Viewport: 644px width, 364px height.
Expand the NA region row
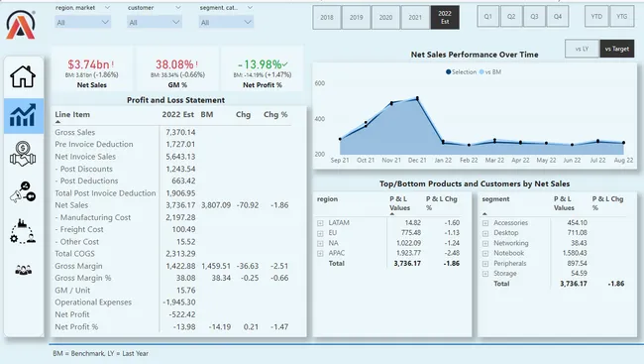(320, 243)
